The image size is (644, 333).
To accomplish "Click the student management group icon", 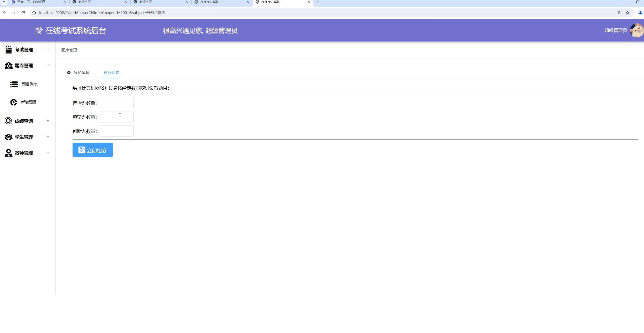I will (8, 137).
